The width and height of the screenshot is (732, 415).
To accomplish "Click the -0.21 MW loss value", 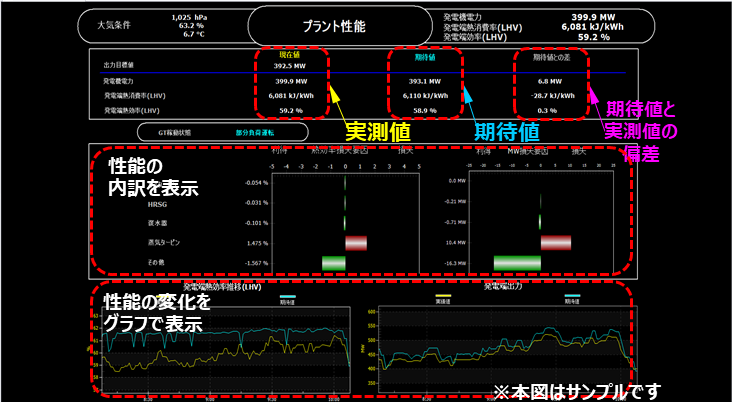I will pos(455,202).
